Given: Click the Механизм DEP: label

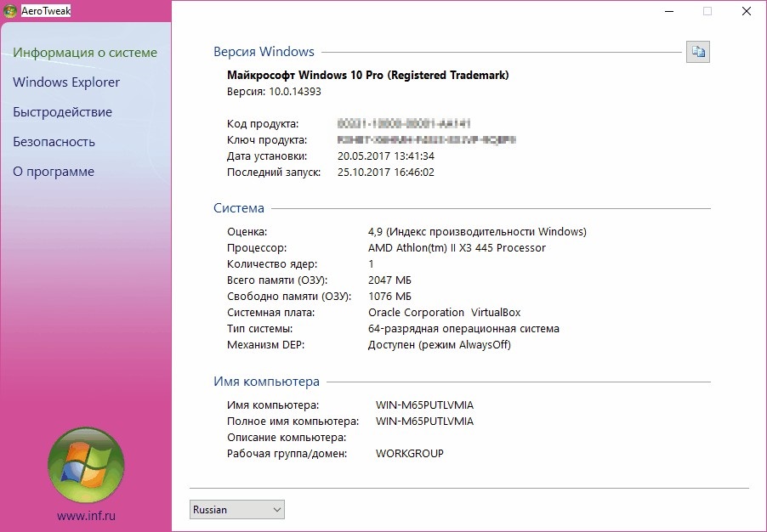Looking at the screenshot, I should (x=265, y=345).
